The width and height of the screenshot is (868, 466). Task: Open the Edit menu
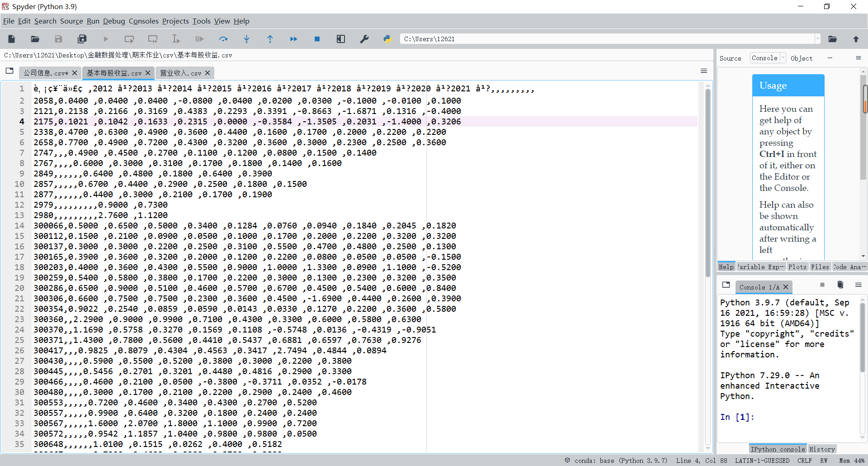click(x=24, y=21)
